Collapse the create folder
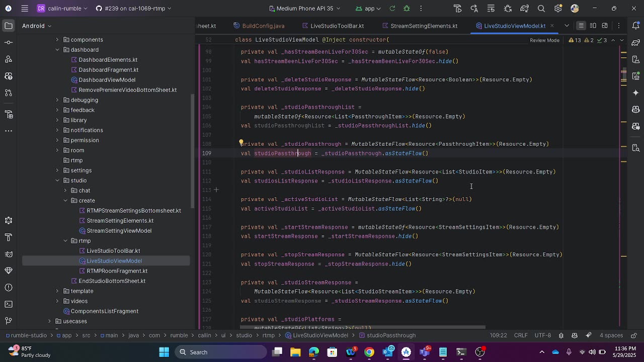The image size is (644, 362). pos(65,201)
